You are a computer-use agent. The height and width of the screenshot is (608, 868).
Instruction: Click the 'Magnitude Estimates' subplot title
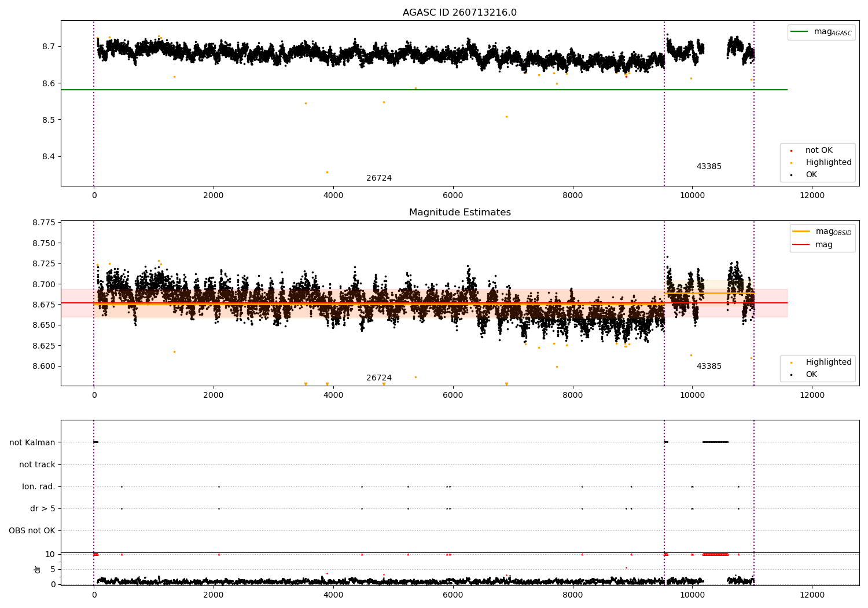tap(459, 213)
